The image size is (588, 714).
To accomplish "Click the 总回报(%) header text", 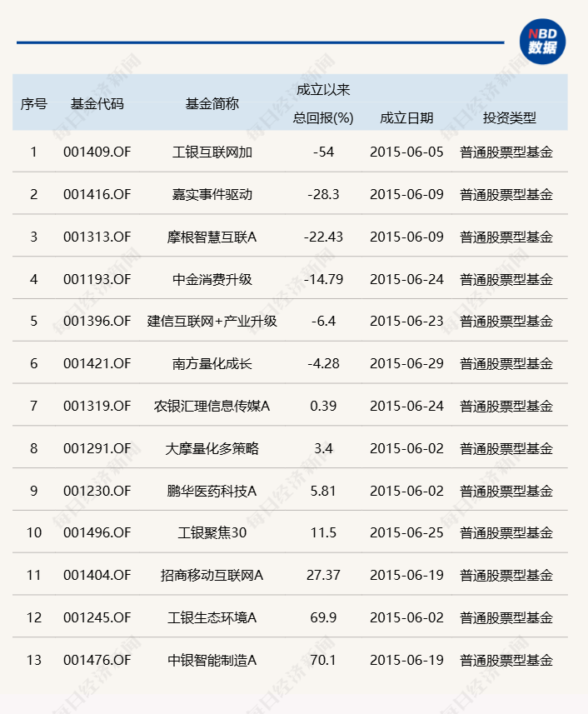I will pyautogui.click(x=323, y=118).
